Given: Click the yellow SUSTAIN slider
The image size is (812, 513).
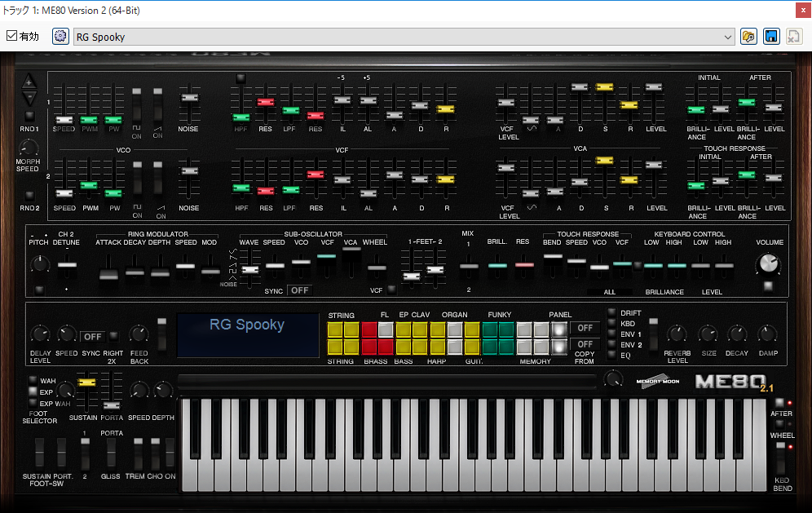Looking at the screenshot, I should (x=86, y=383).
